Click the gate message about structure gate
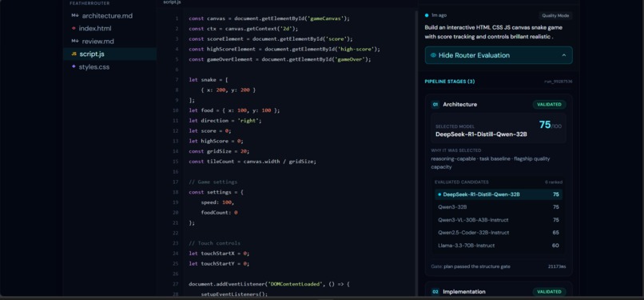 click(x=471, y=266)
